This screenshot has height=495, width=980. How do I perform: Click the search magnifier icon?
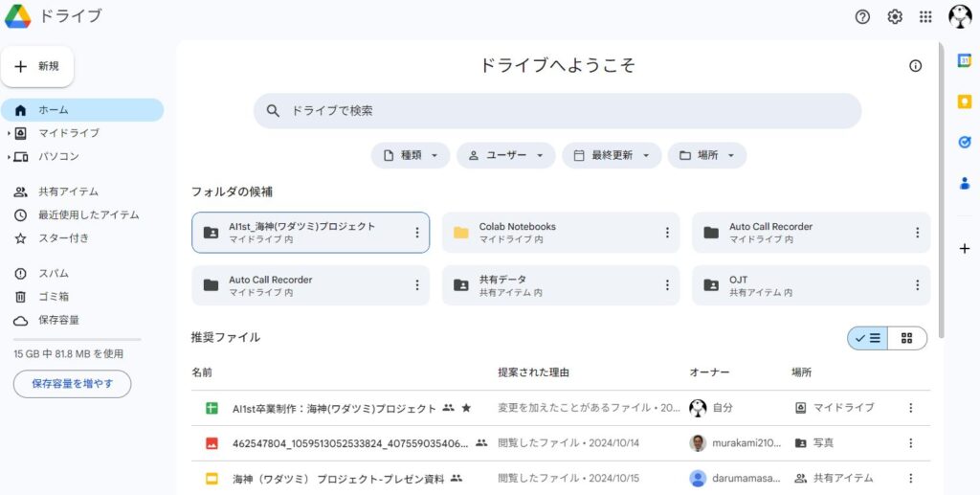tap(273, 111)
